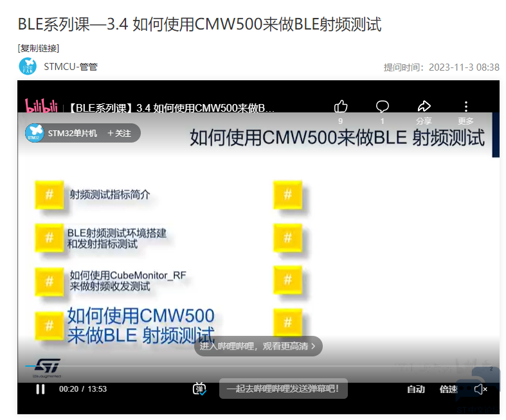Click the 00:20 / 13:53 time display

pyautogui.click(x=82, y=389)
